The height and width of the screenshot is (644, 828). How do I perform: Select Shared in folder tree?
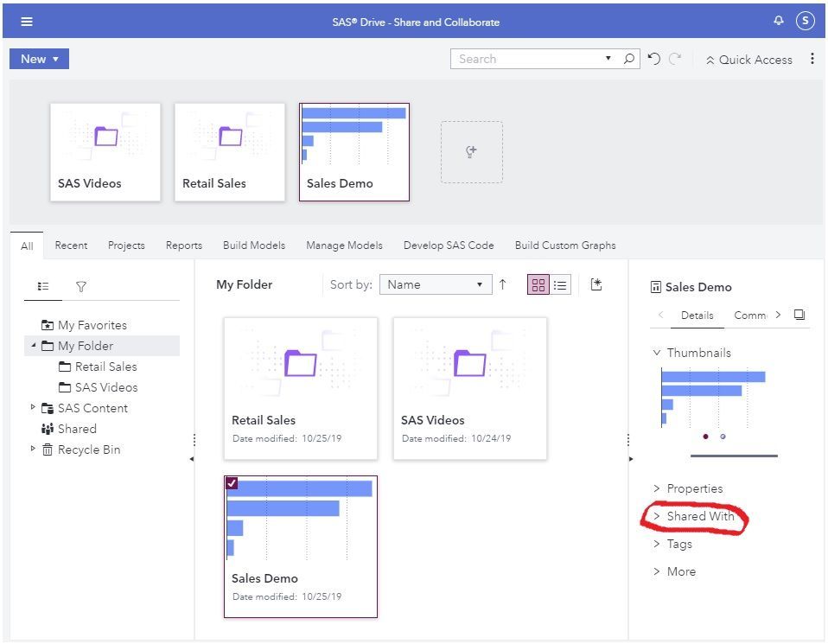pos(77,429)
